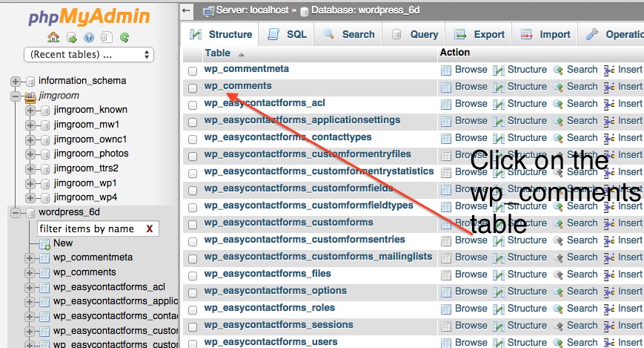Viewport: 644px width, 348px height.
Task: Click the Structure icon for wp_comments row
Action: point(499,88)
